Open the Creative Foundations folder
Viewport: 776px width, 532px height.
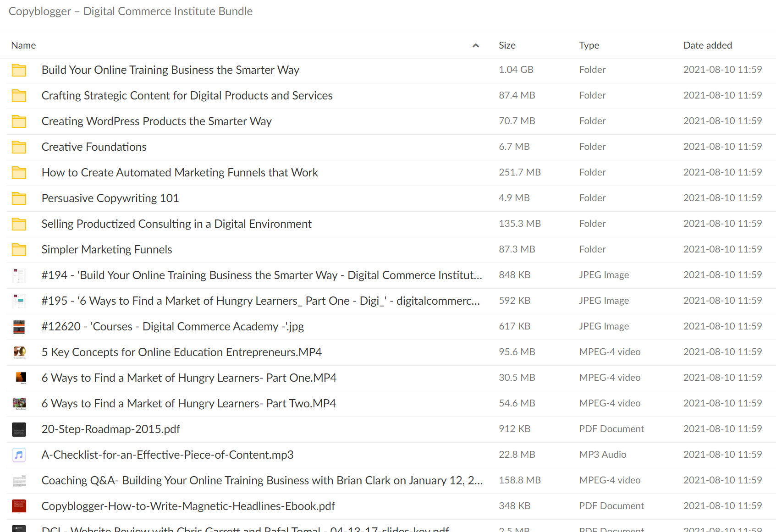tap(94, 147)
